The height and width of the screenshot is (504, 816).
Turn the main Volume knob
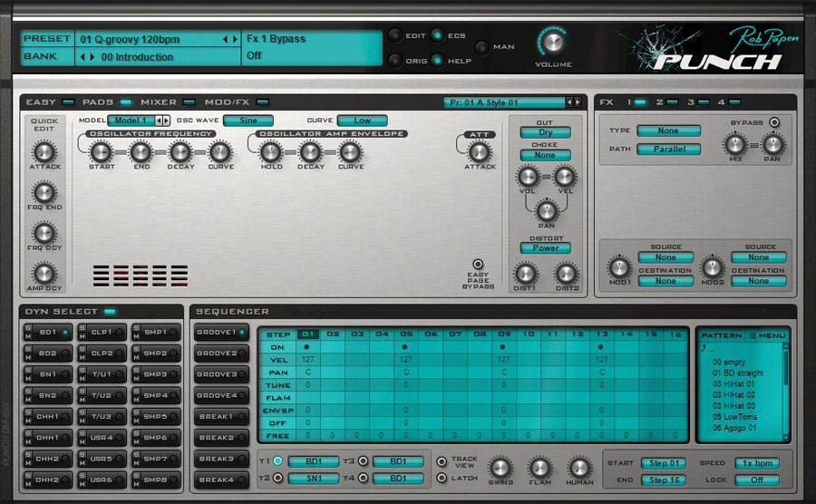[x=553, y=42]
